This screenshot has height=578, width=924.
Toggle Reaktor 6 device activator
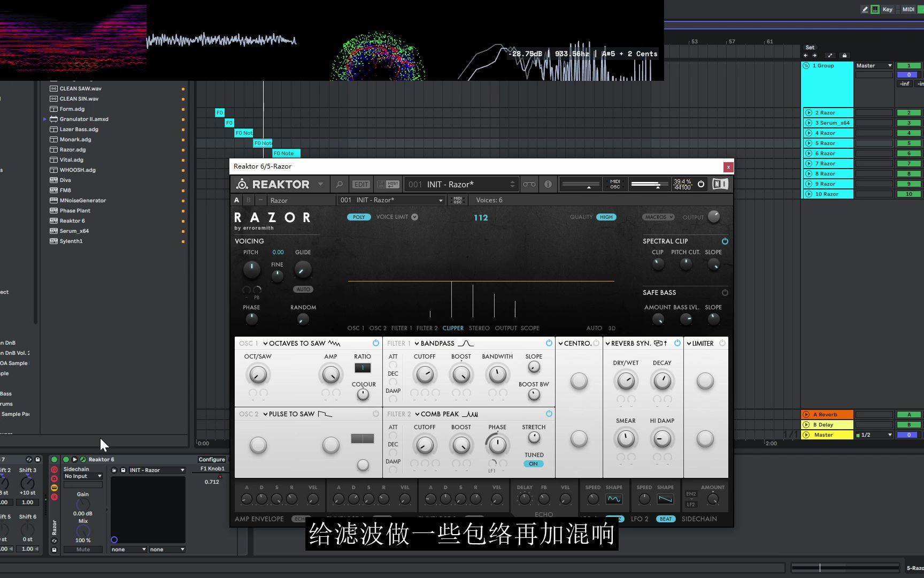point(66,460)
